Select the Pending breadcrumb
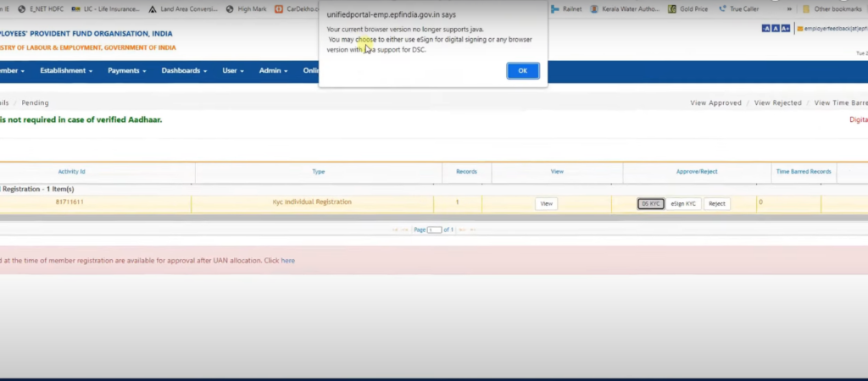 (35, 102)
